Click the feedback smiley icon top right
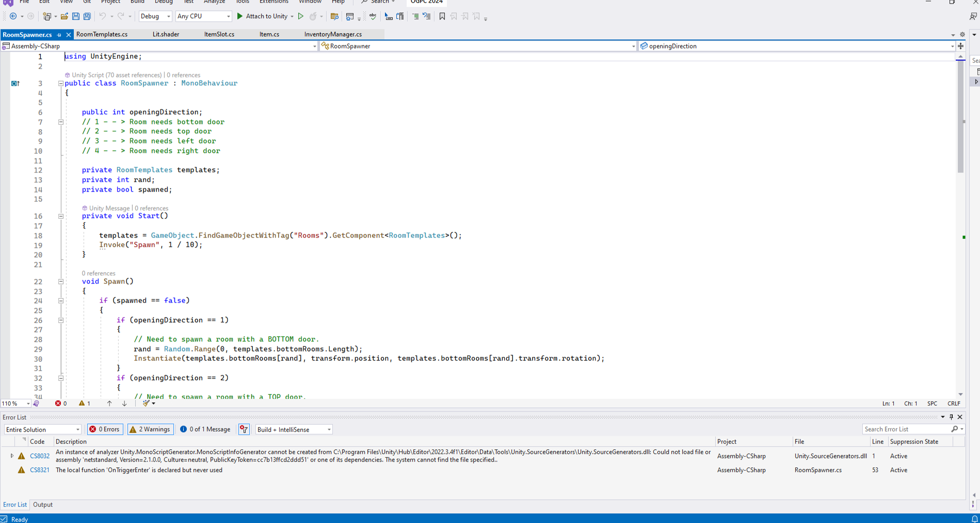This screenshot has width=980, height=523. pyautogui.click(x=972, y=16)
